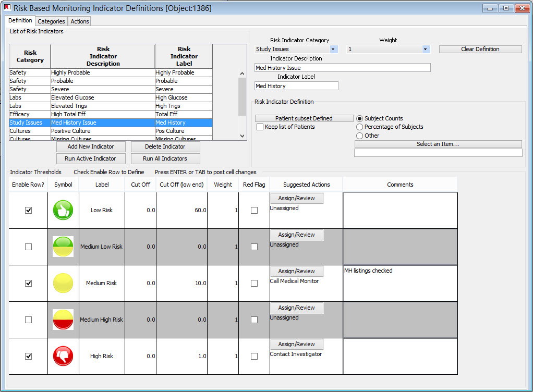Click the red thumbs-down High Risk symbol
This screenshot has width=533, height=392.
63,356
